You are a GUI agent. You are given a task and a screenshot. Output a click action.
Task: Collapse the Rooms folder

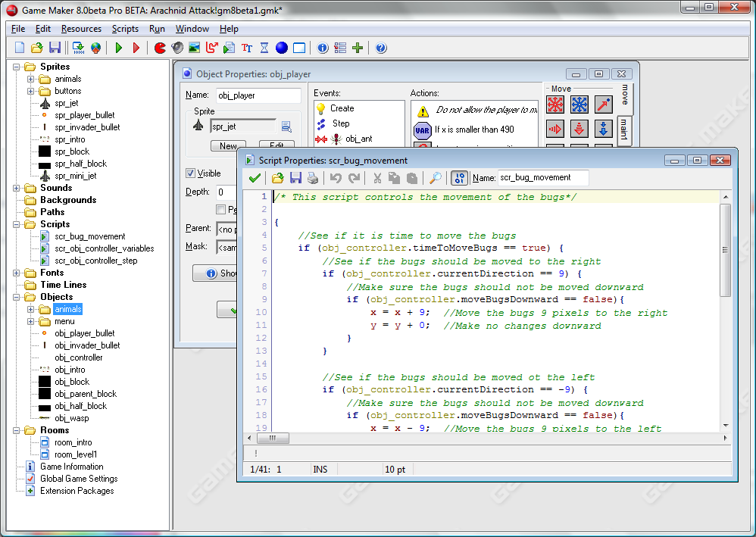[17, 430]
